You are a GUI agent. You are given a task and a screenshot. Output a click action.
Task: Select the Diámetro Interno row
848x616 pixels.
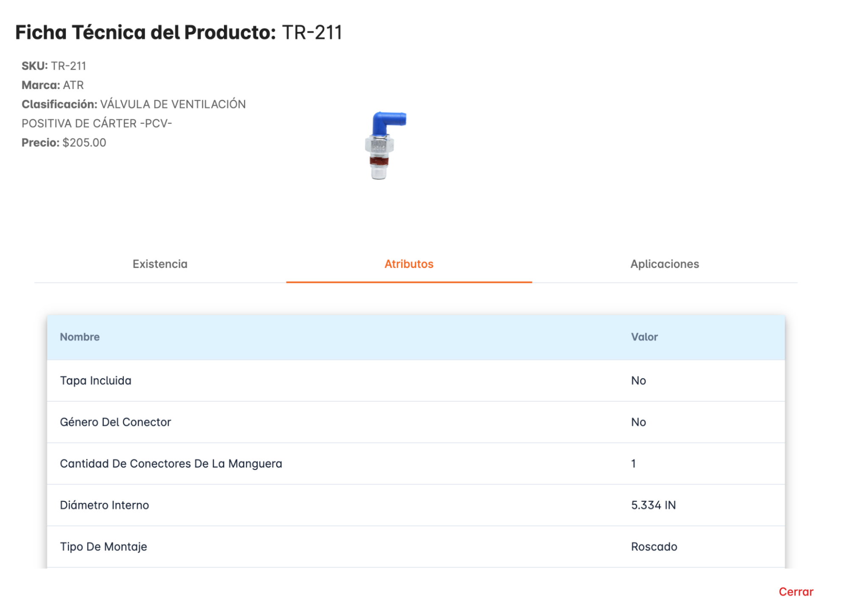[x=416, y=505]
